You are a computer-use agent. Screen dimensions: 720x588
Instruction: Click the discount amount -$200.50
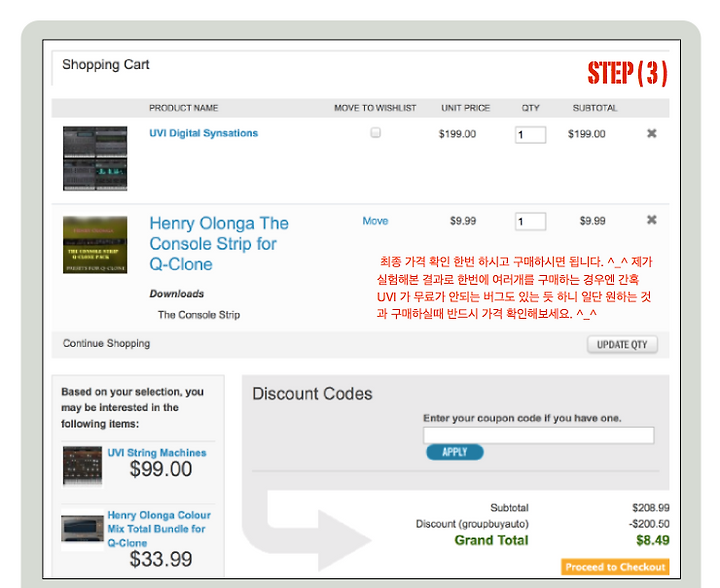tap(649, 524)
